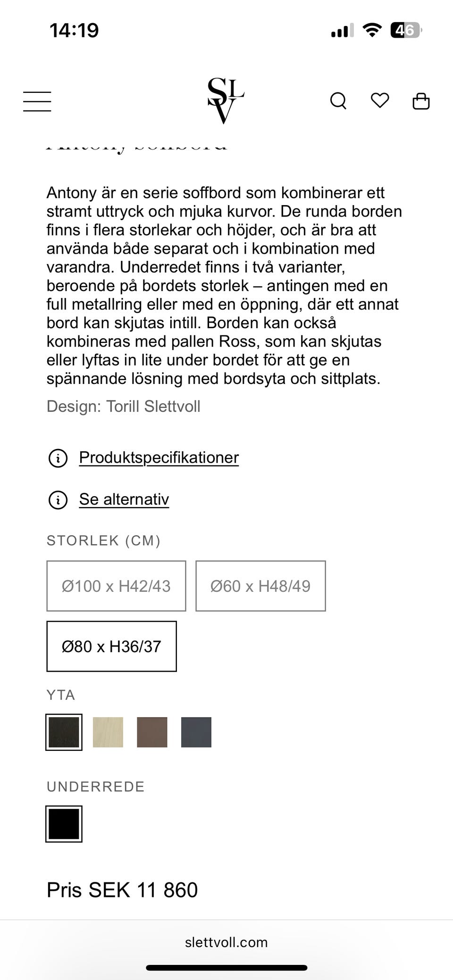The height and width of the screenshot is (980, 453).
Task: Open the shopping bag
Action: coord(422,100)
